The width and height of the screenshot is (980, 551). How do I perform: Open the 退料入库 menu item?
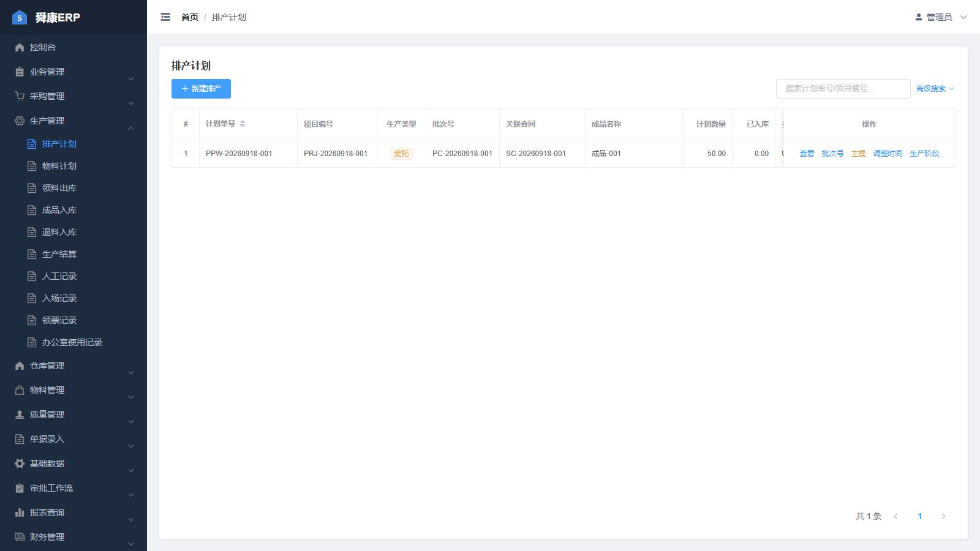click(x=73, y=232)
